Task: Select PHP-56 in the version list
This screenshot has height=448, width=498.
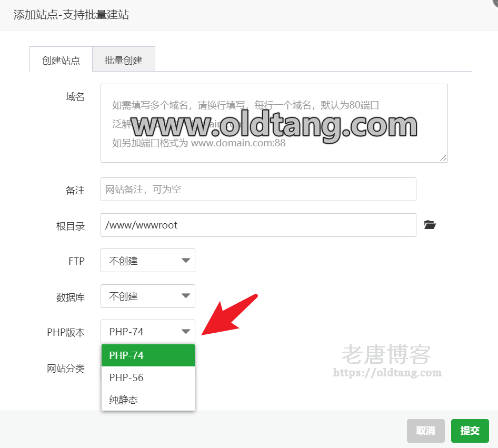Action: click(148, 377)
